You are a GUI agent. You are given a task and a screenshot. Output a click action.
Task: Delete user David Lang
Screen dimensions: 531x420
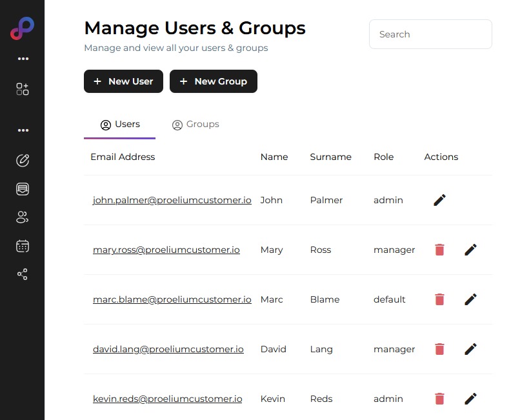(x=439, y=349)
